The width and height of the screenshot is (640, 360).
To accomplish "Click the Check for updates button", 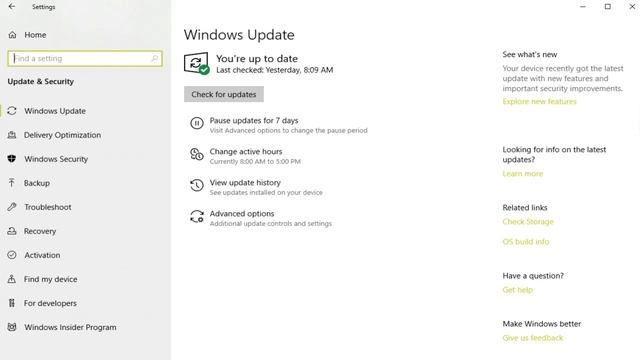I will pos(224,94).
